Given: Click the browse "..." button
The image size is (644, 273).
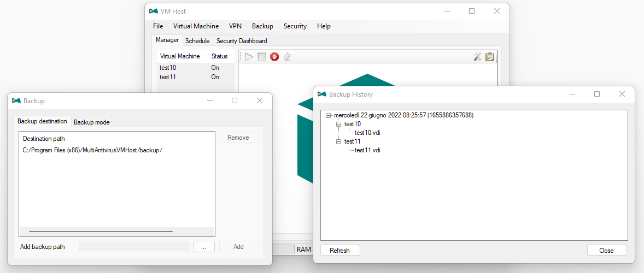Looking at the screenshot, I should (x=204, y=246).
